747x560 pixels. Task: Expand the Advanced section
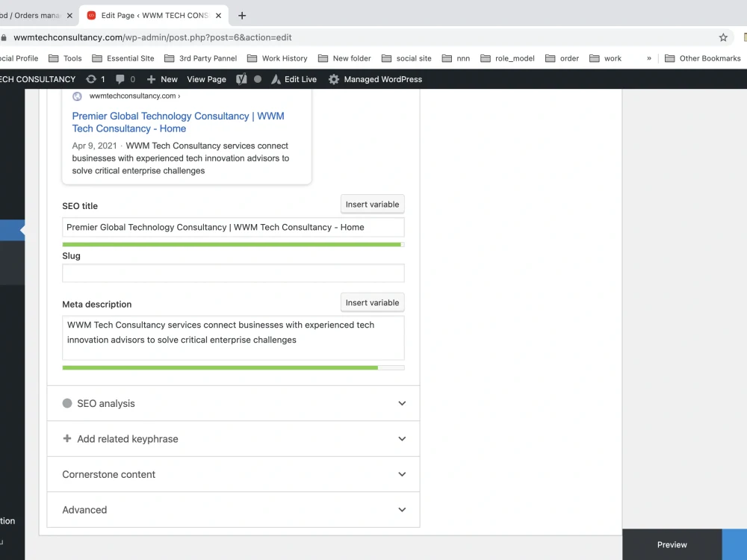[x=233, y=510]
